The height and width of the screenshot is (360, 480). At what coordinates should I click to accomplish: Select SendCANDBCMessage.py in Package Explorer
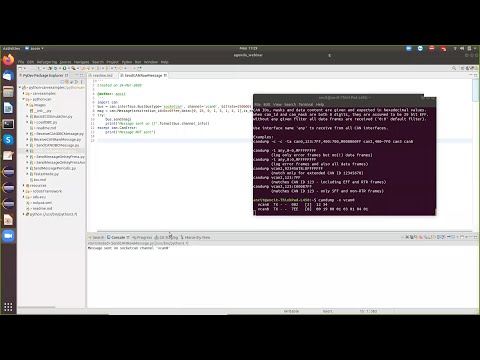(55, 145)
